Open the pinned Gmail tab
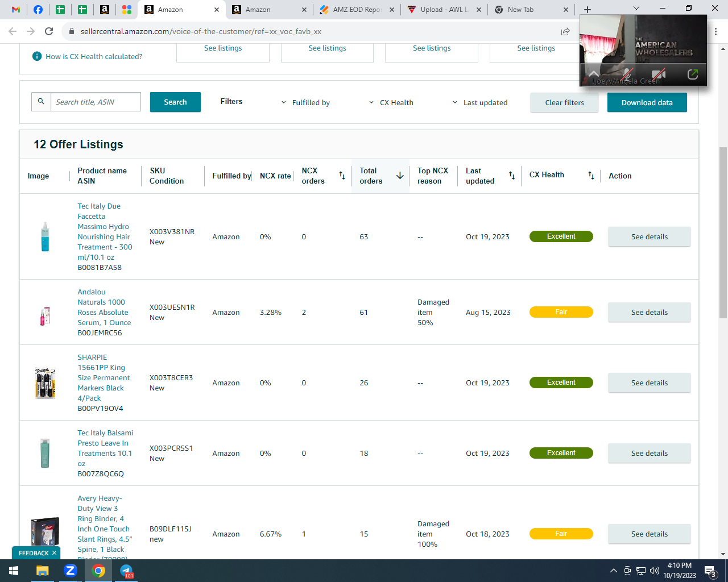The width and height of the screenshot is (728, 582). point(16,10)
